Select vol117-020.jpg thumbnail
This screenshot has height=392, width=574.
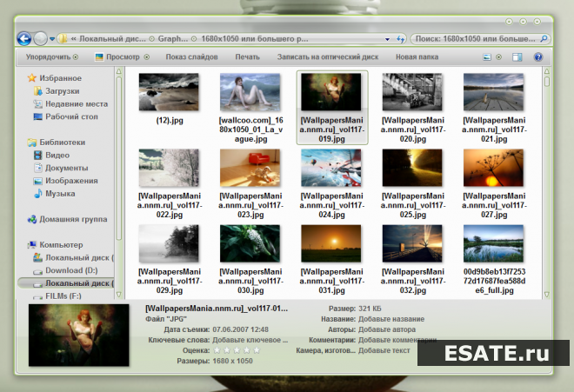(412, 92)
